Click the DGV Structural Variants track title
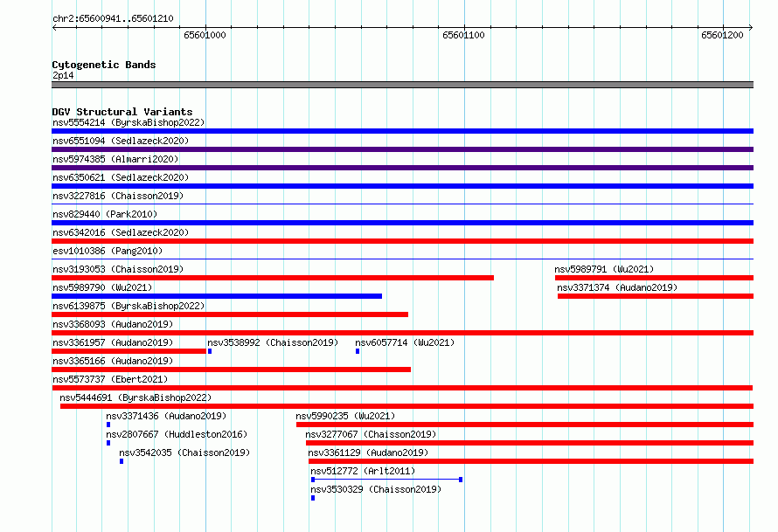The image size is (778, 532). pyautogui.click(x=122, y=112)
